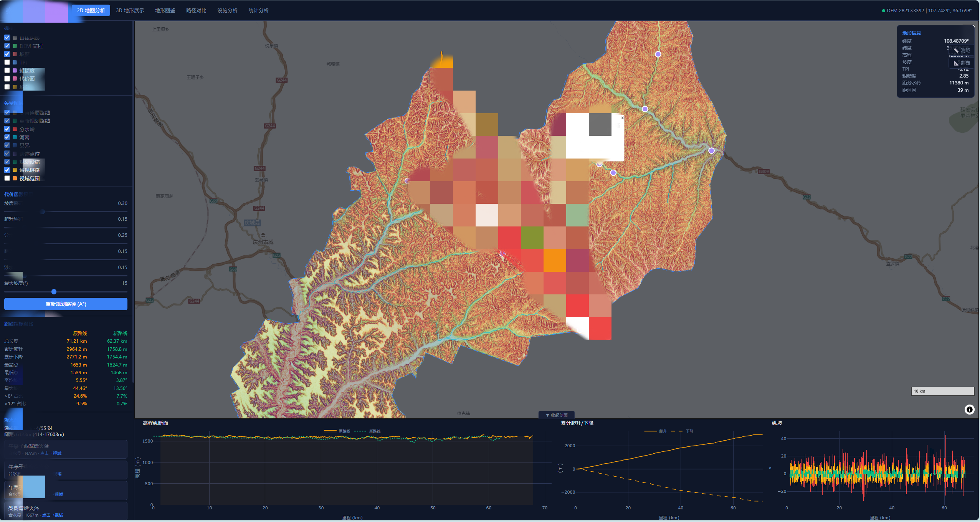Click the 最大坡度 slider handle
This screenshot has height=522, width=980.
point(54,292)
